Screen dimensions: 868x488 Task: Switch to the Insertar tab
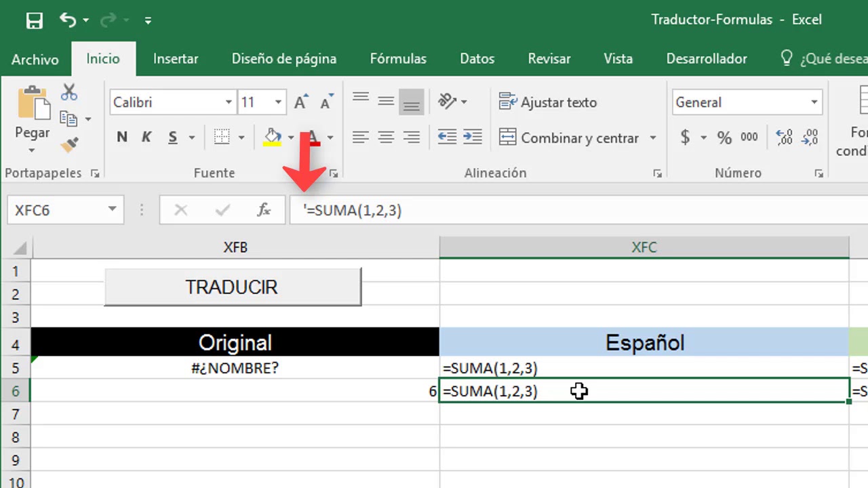(176, 59)
